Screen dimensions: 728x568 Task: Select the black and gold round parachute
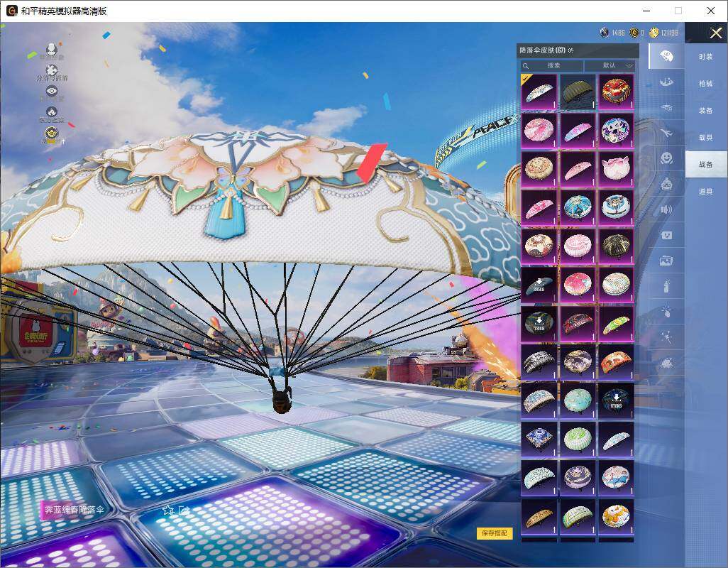click(x=616, y=246)
